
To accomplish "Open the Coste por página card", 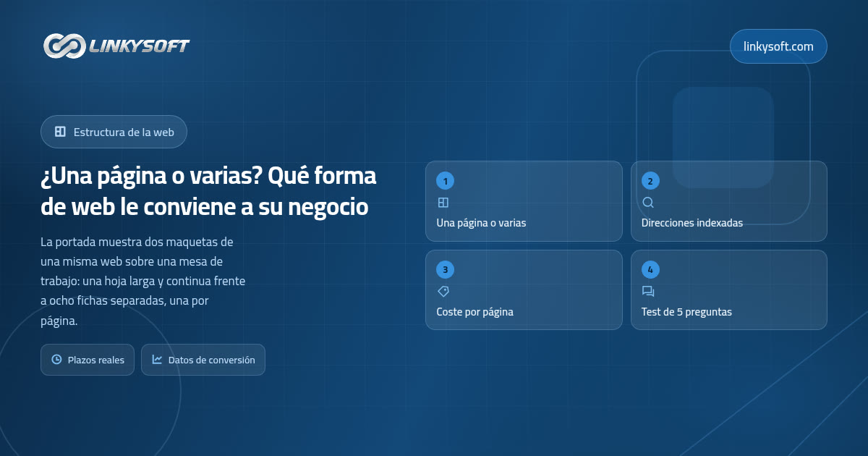I will (x=524, y=290).
